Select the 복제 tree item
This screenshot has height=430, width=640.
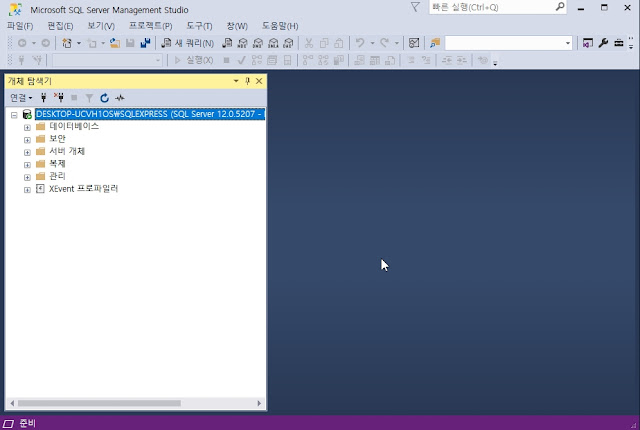[x=57, y=164]
